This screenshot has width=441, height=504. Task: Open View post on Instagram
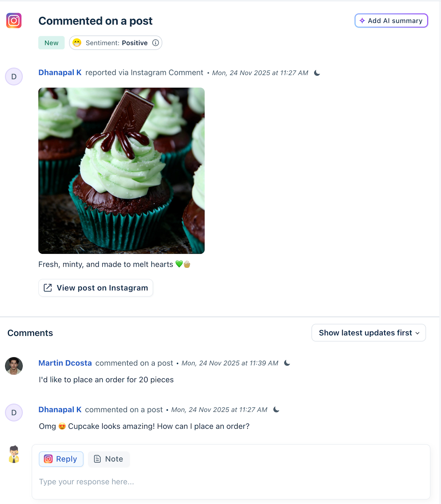tap(96, 288)
